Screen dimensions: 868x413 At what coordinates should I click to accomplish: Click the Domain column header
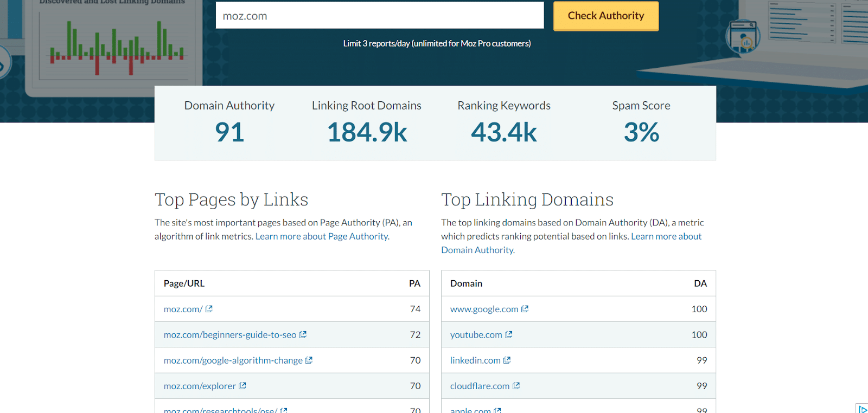pos(466,283)
